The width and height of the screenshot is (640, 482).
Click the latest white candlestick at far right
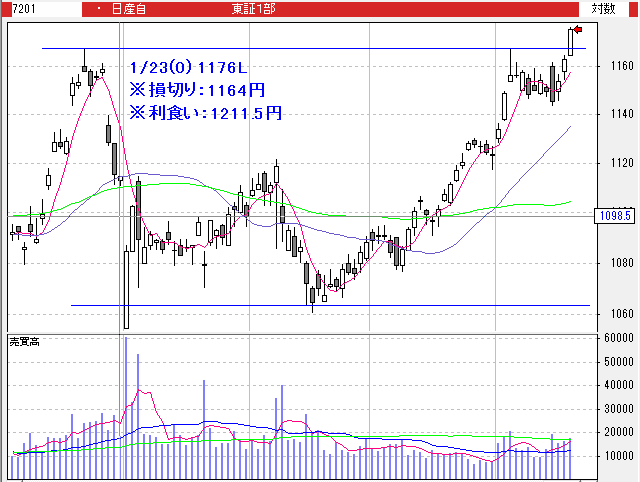click(x=571, y=42)
